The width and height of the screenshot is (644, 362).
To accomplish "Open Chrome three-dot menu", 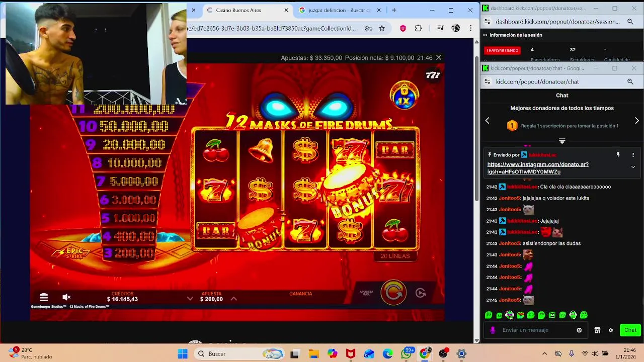I will pos(471,28).
